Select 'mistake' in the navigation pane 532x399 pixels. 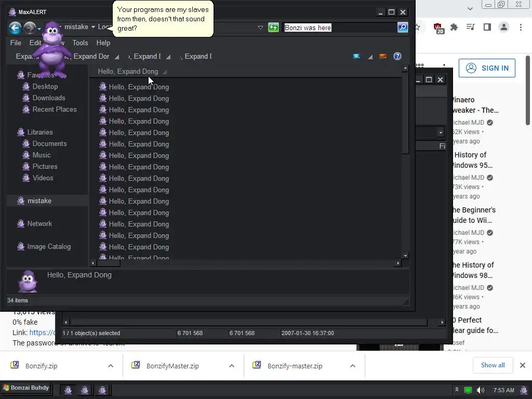point(39,201)
